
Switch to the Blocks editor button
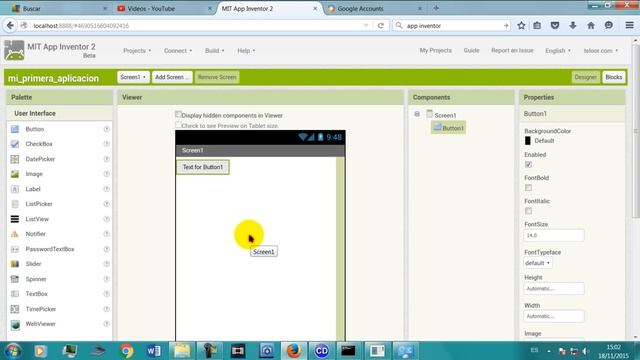pyautogui.click(x=613, y=77)
